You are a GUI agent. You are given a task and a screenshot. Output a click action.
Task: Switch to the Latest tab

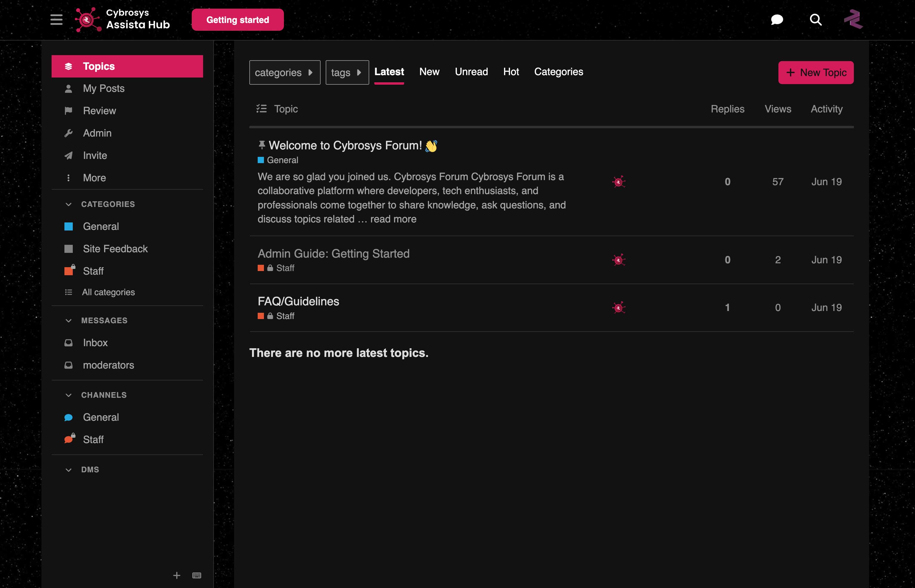389,72
